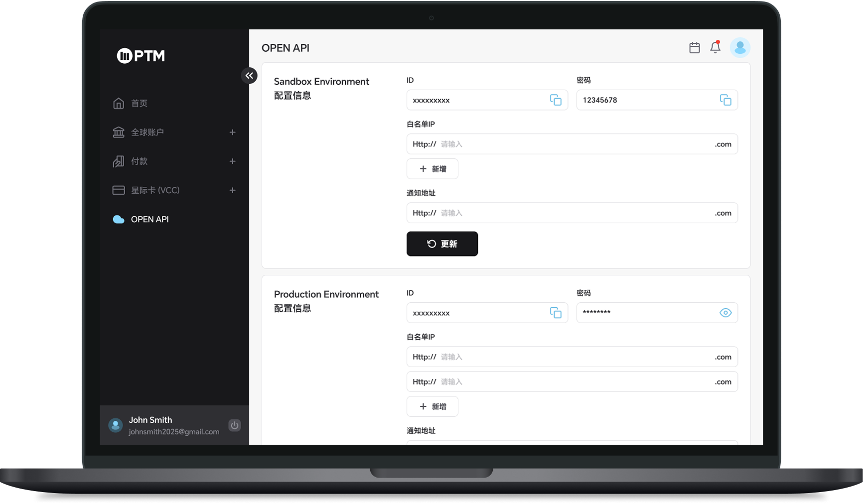Click the 更新 button in Sandbox Environment
This screenshot has height=504, width=863.
pos(442,244)
